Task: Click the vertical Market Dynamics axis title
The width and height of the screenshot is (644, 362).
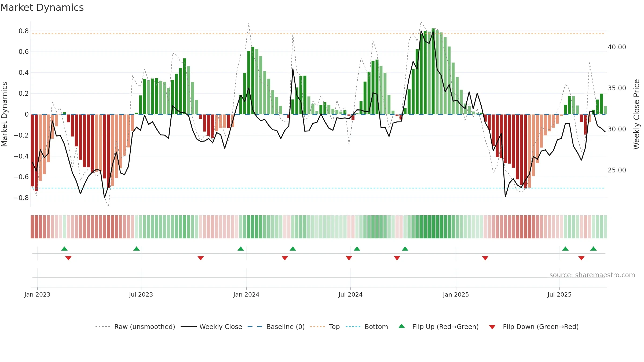Action: click(x=4, y=114)
